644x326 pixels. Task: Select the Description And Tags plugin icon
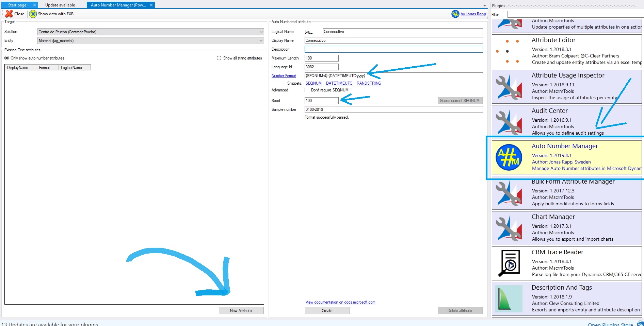click(509, 299)
